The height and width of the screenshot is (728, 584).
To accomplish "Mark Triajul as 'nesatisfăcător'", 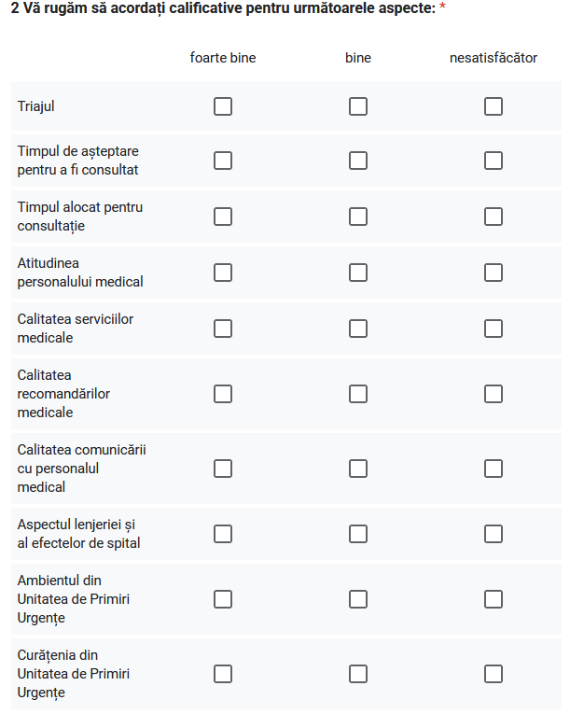I will (x=494, y=106).
